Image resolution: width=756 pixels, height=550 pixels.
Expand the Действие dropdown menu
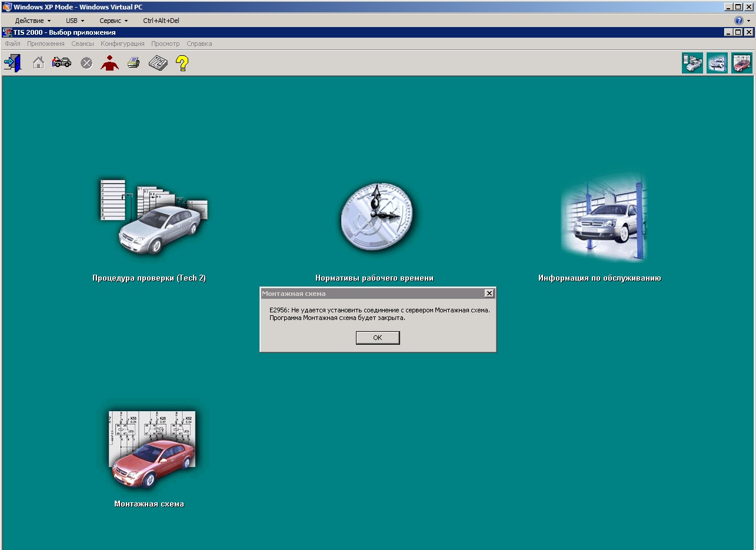pos(32,21)
